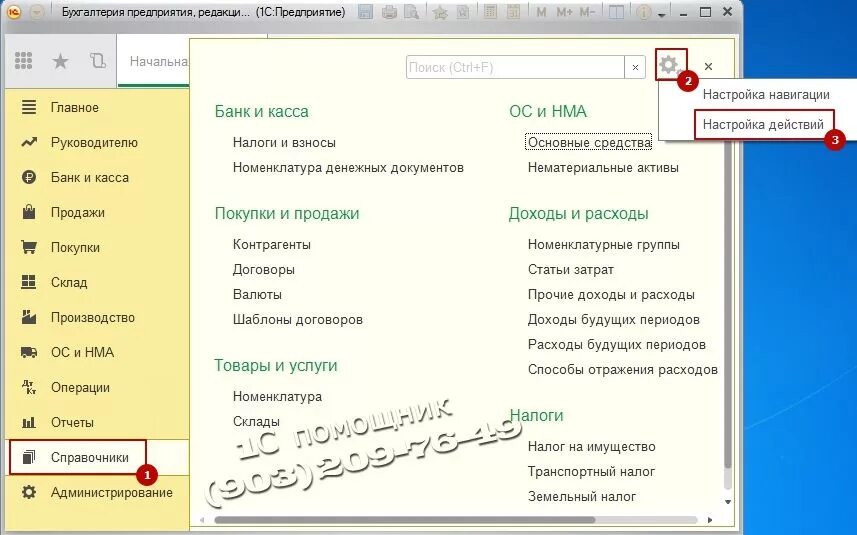857x535 pixels.
Task: Open Земельный налог link
Action: (x=582, y=497)
